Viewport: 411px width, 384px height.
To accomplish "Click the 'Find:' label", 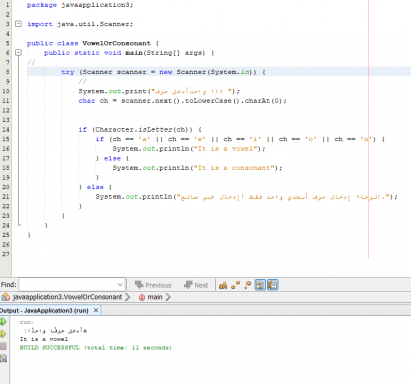I will point(9,285).
